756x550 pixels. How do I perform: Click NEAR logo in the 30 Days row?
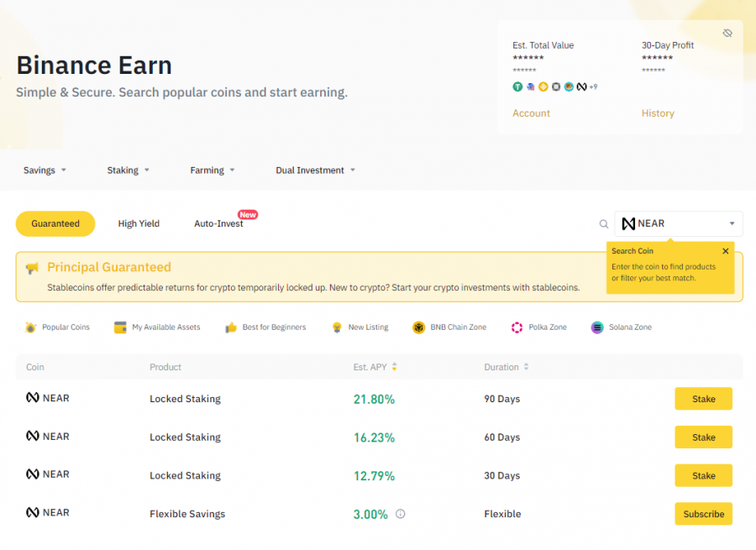pyautogui.click(x=32, y=474)
